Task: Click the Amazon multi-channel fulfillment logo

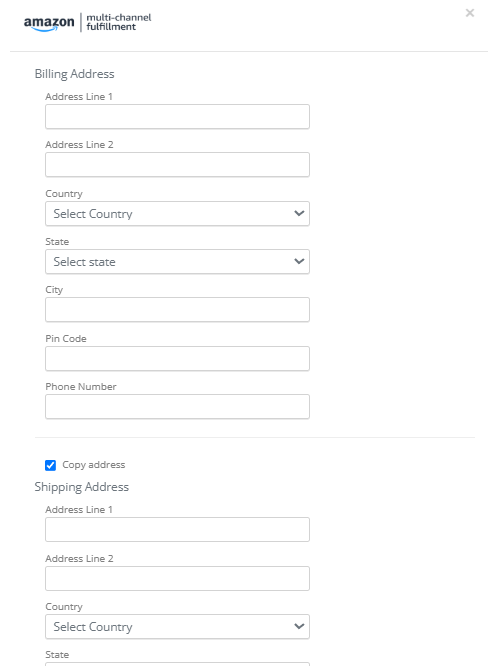Action: 88,23
